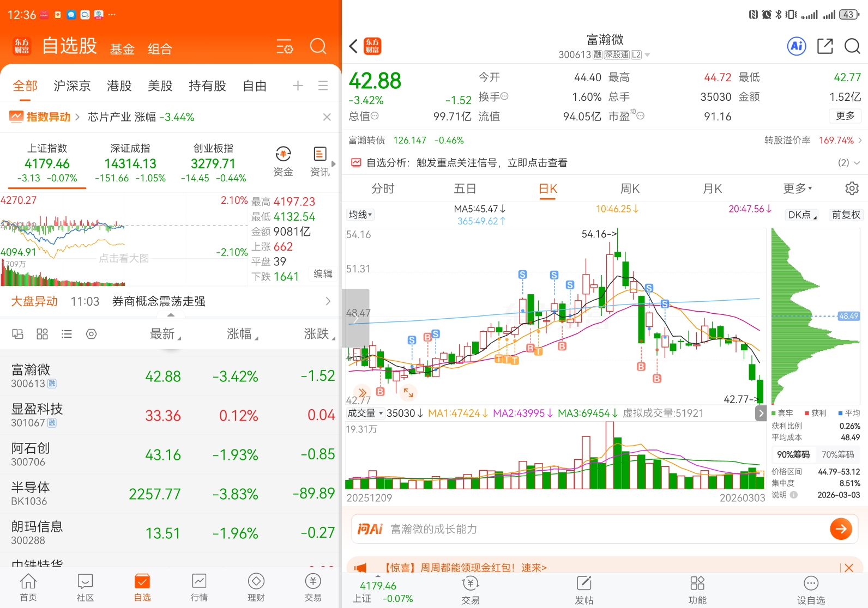Switch to 港股 watchlist tab
The height and width of the screenshot is (608, 868).
[119, 86]
